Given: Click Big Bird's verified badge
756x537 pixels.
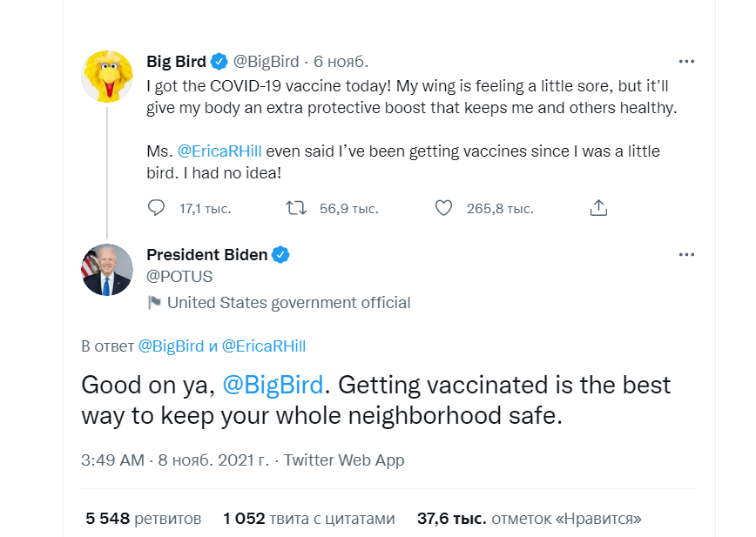Looking at the screenshot, I should [x=220, y=61].
